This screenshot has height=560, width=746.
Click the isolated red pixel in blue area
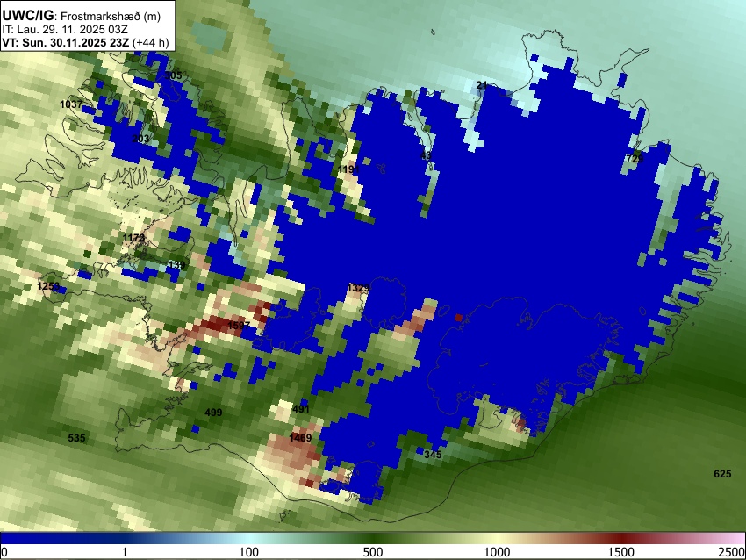(459, 318)
